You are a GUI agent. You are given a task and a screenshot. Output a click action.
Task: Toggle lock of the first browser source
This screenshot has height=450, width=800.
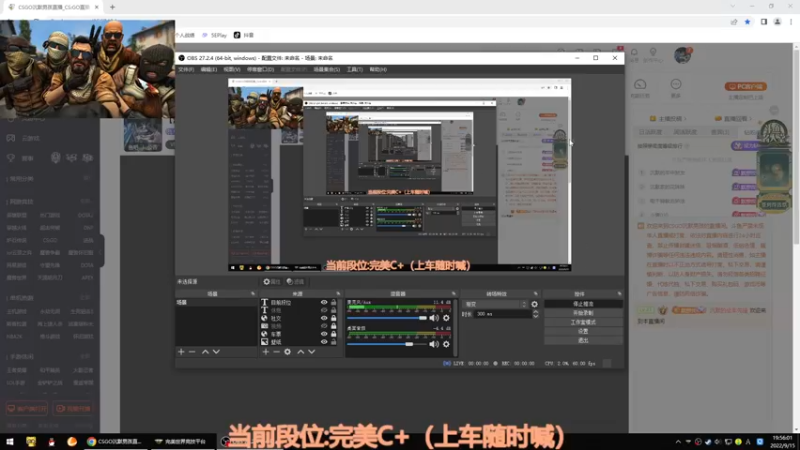pyautogui.click(x=334, y=318)
